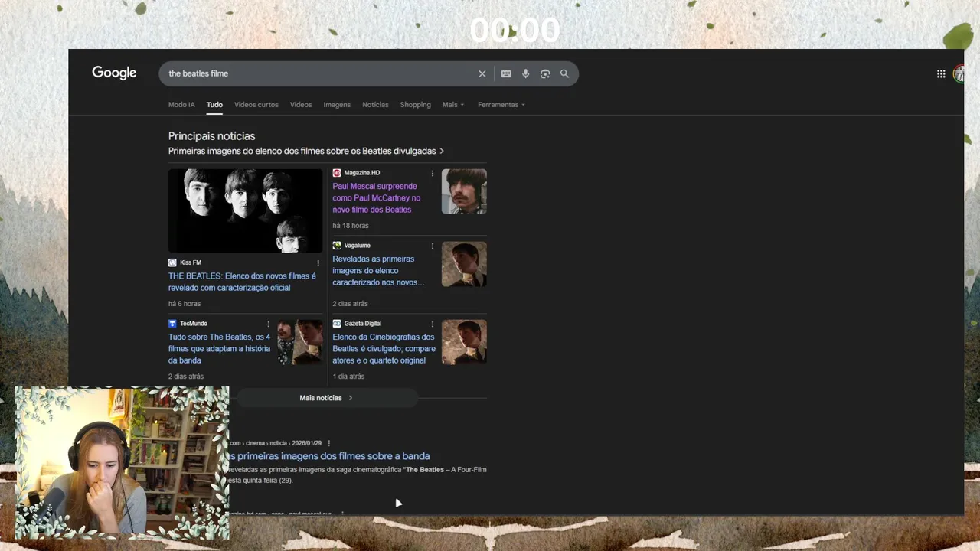980x551 pixels.
Task: Click the TecMundo article thumbnail
Action: (x=300, y=342)
